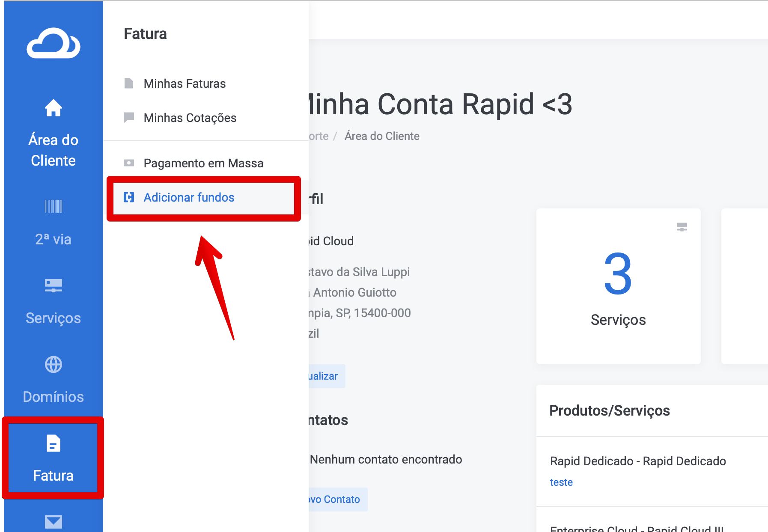This screenshot has width=768, height=532.
Task: Click the Área do Cliente breadcrumb
Action: coord(382,136)
